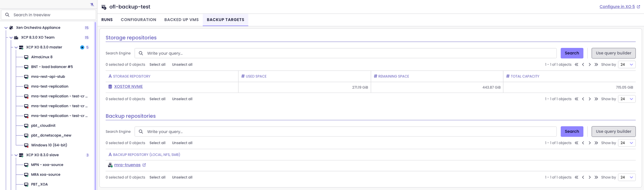Go to next page in Backup repositories top pager

[x=590, y=143]
